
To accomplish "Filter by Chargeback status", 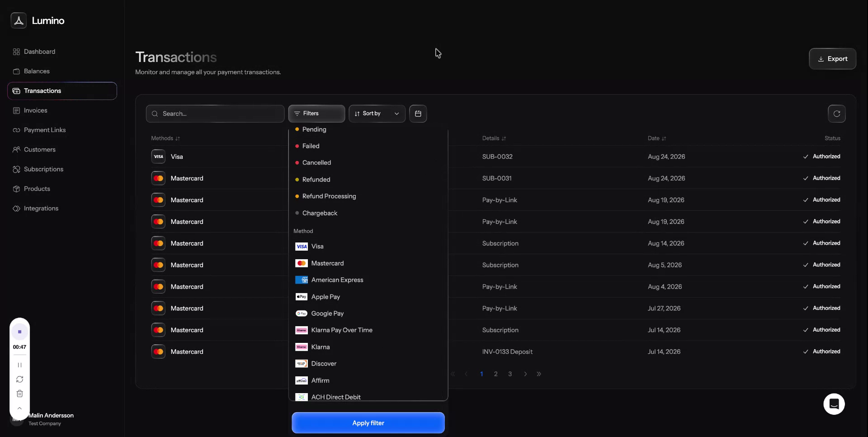I will [x=368, y=213].
